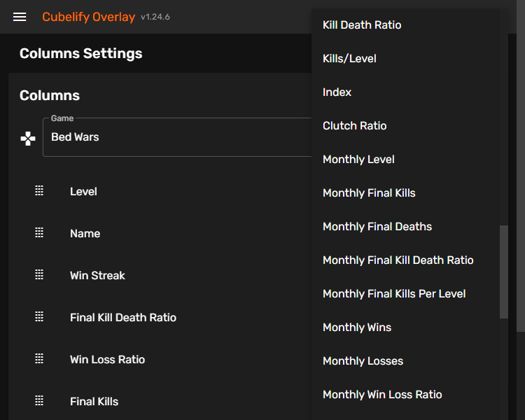This screenshot has height=420, width=525.
Task: Click the drag handle for Win Loss Ratio
Action: point(39,359)
